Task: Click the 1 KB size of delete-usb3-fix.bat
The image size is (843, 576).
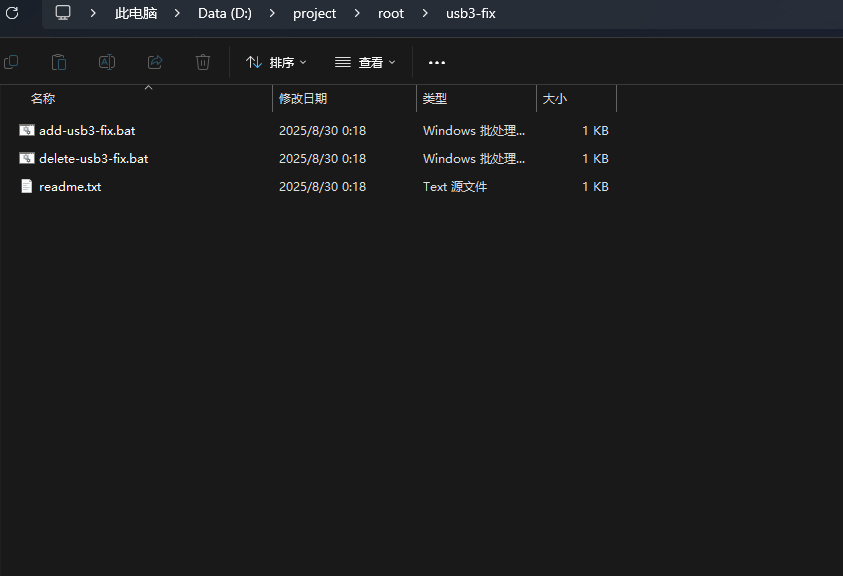Action: [595, 158]
